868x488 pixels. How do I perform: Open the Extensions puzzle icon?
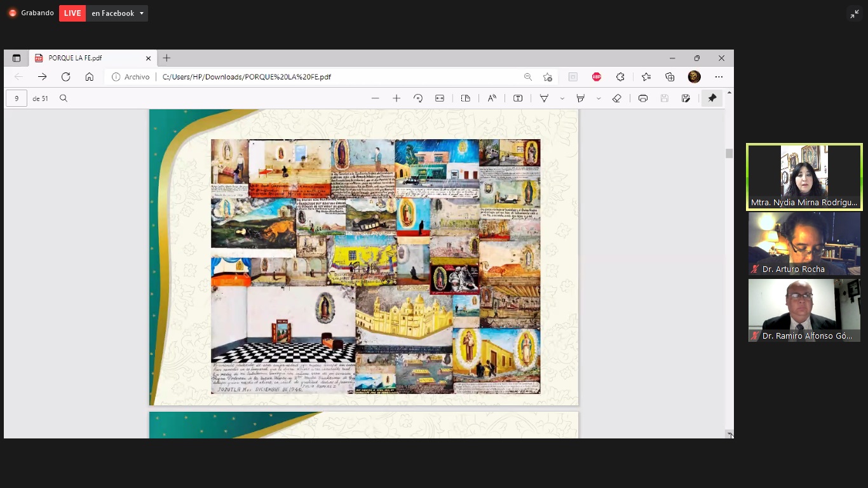click(620, 77)
